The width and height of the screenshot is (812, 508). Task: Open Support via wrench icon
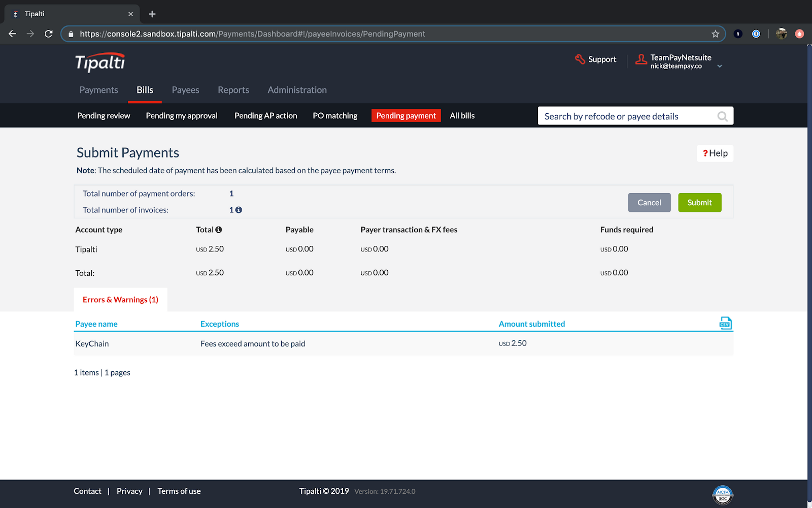point(580,59)
